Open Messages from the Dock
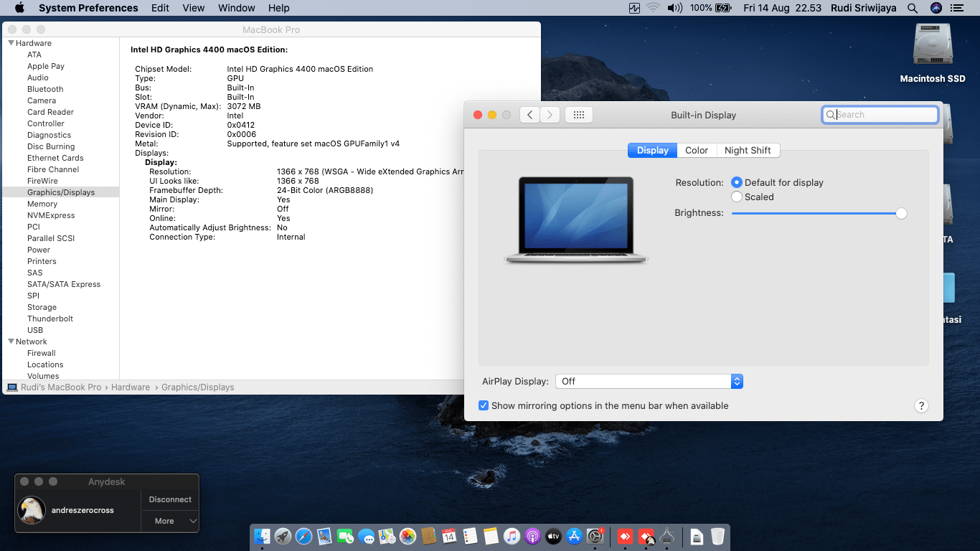The image size is (980, 551). click(367, 536)
